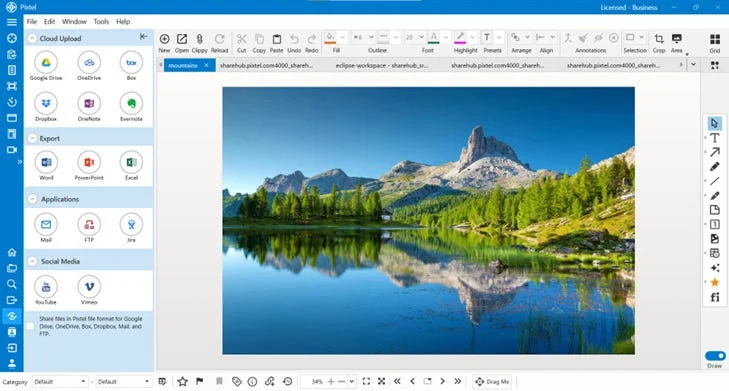Open the hamburger menu in left sidebar

click(x=12, y=22)
